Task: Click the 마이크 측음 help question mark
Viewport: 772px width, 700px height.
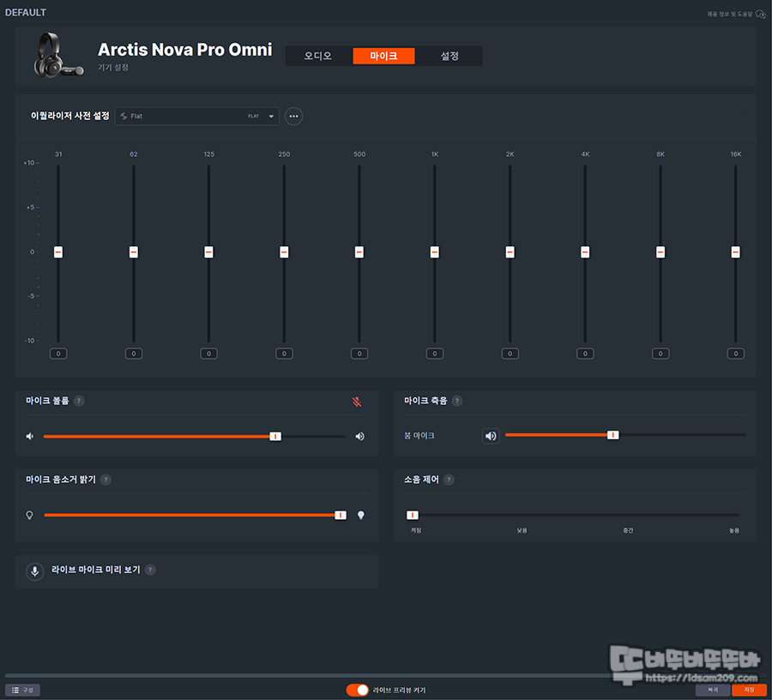Action: 457,401
